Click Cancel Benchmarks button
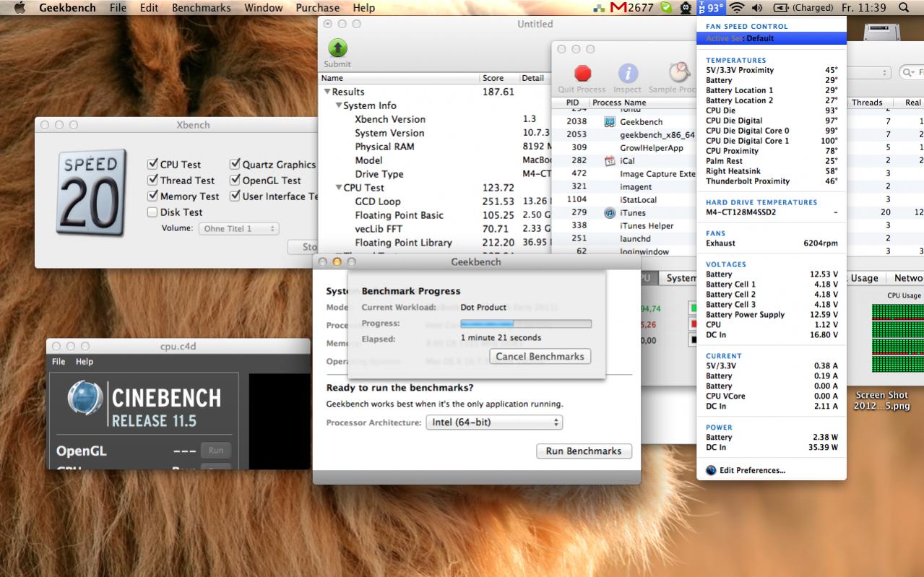The image size is (924, 577). pyautogui.click(x=540, y=357)
